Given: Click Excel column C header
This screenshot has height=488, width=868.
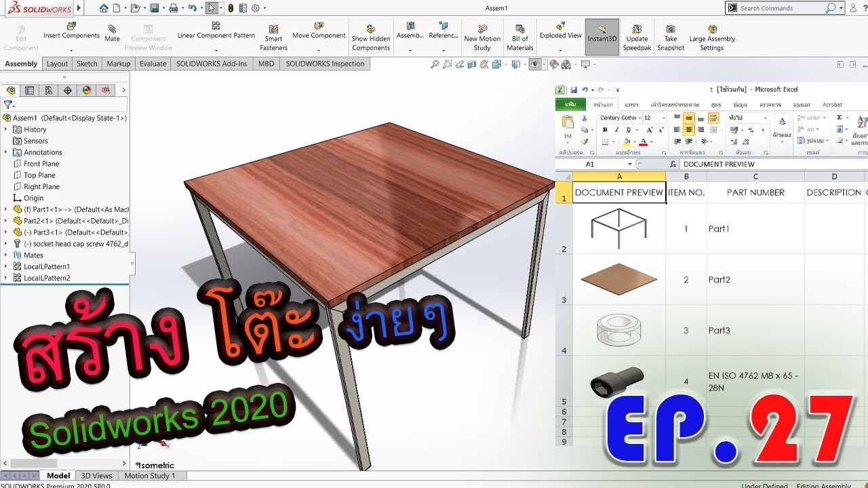Looking at the screenshot, I should tap(755, 176).
